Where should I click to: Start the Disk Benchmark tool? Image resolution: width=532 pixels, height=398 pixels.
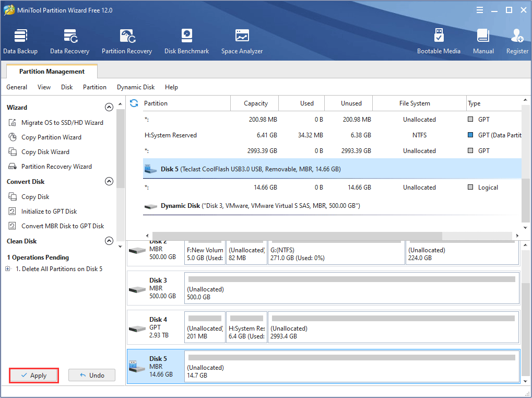point(186,41)
